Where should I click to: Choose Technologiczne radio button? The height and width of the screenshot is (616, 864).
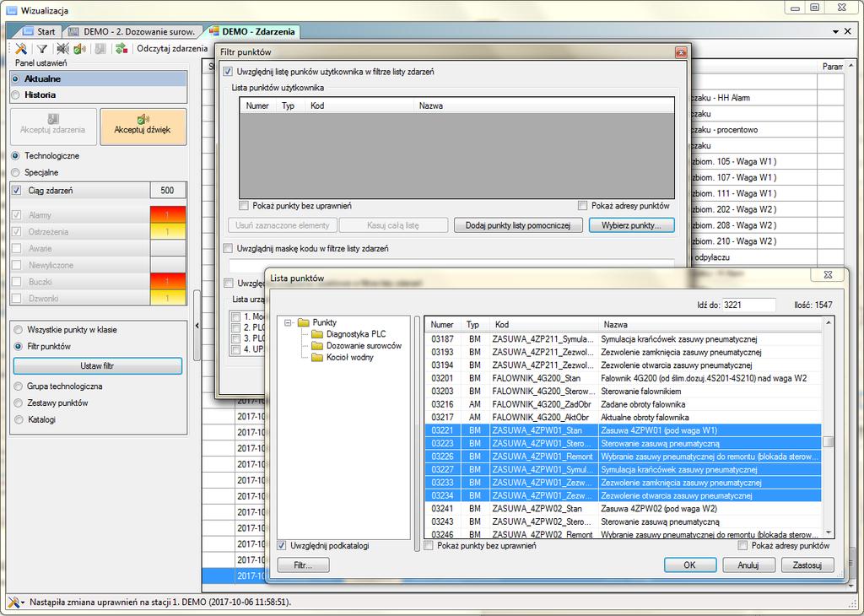15,156
